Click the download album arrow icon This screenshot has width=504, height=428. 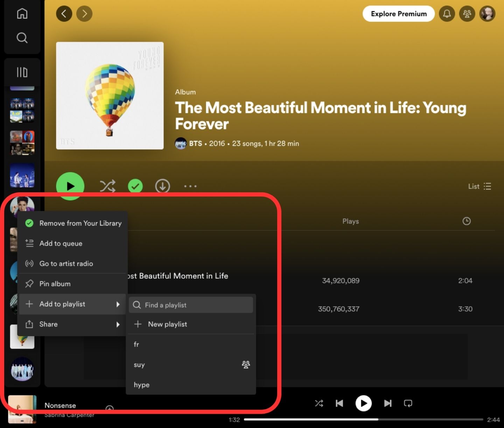pyautogui.click(x=162, y=186)
